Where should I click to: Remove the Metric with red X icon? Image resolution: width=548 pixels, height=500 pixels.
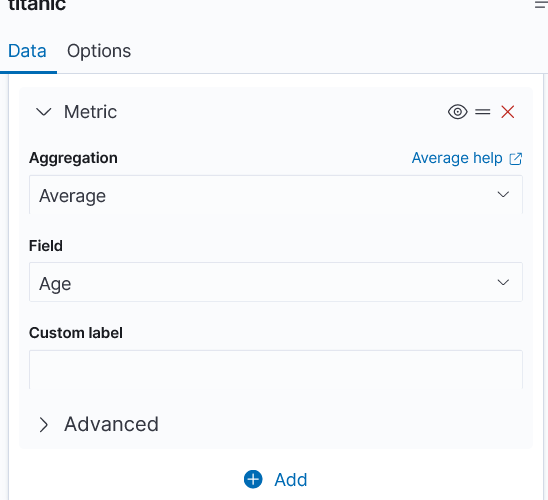507,112
